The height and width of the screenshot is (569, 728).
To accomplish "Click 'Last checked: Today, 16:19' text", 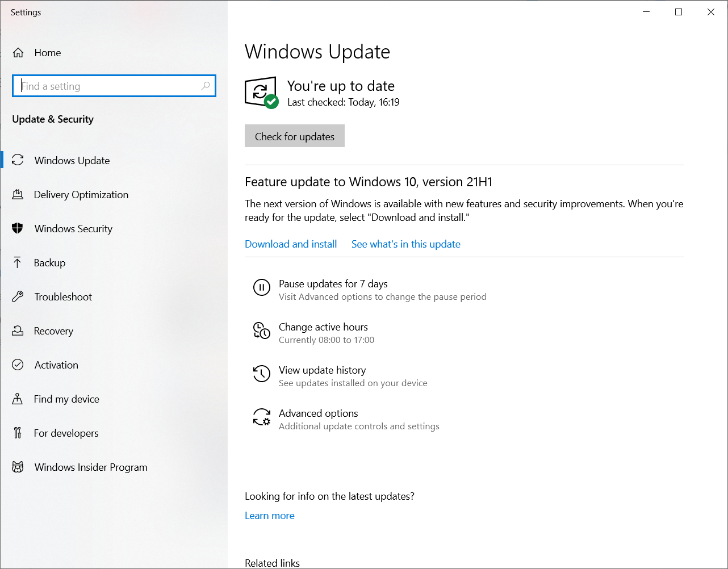I will click(x=344, y=102).
